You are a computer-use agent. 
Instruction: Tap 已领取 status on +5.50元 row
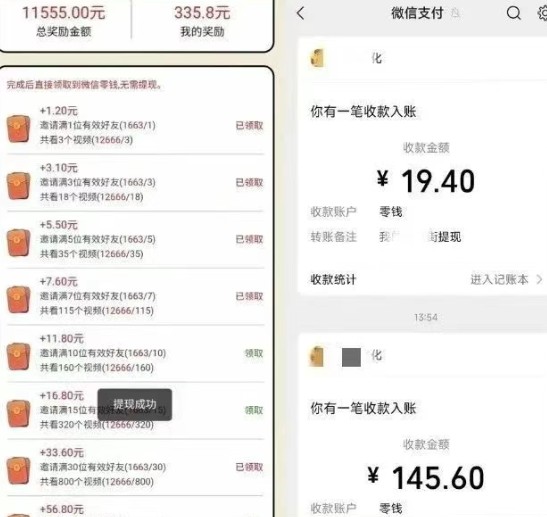pyautogui.click(x=249, y=239)
